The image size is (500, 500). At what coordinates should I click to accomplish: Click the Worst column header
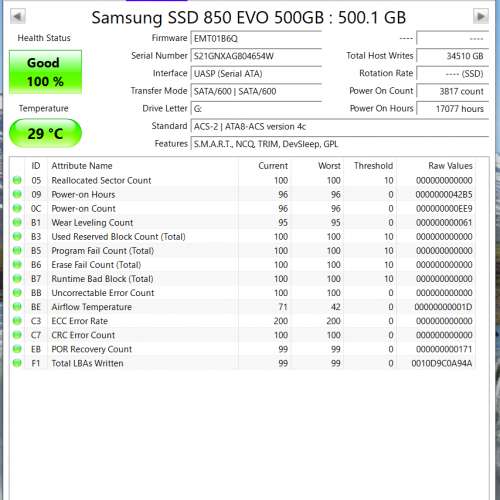point(329,166)
